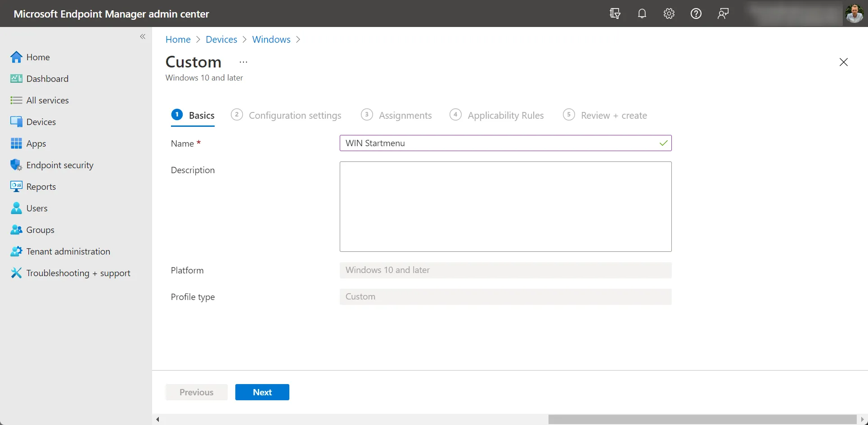
Task: Open the Users sidebar icon
Action: tap(16, 208)
